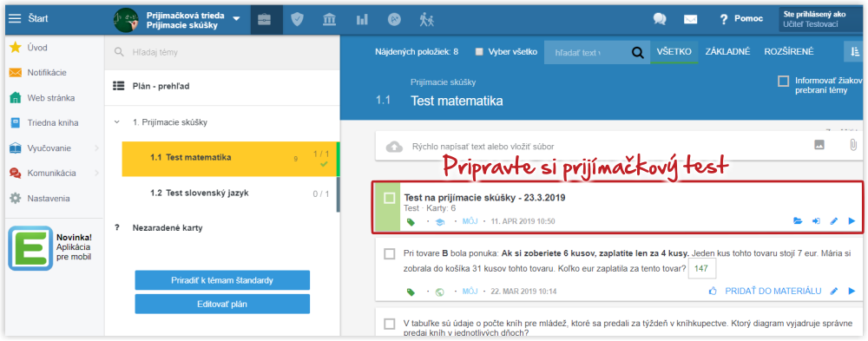
Task: Collapse the '1. Prijímacie skúšky' tree section
Action: [117, 121]
